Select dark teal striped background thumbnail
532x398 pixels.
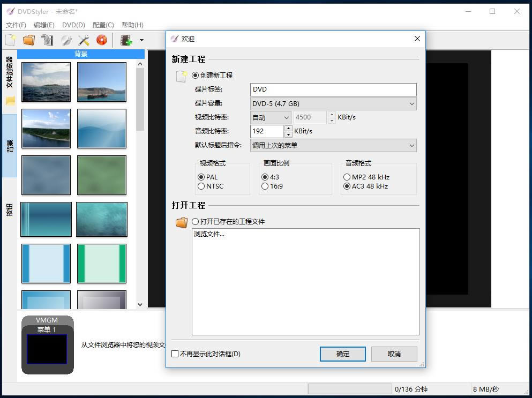pyautogui.click(x=46, y=219)
